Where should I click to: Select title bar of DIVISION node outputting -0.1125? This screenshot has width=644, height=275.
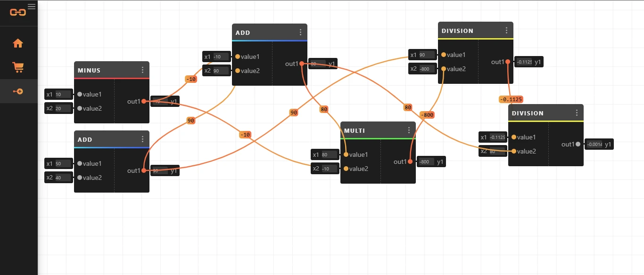click(x=476, y=30)
